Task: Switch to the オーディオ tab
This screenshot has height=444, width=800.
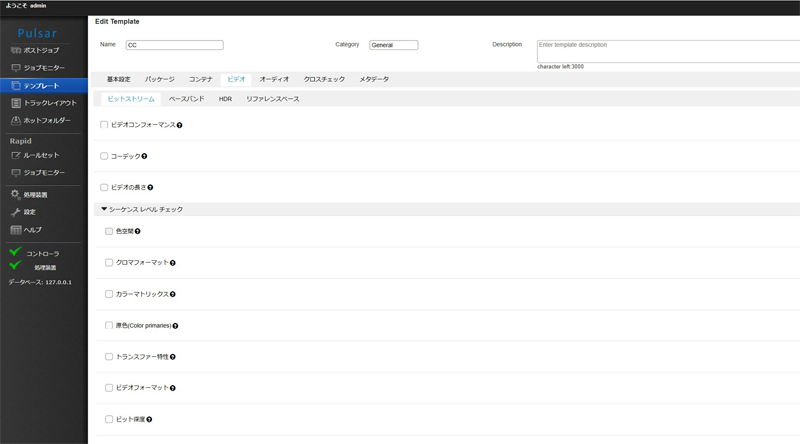Action: pos(274,79)
